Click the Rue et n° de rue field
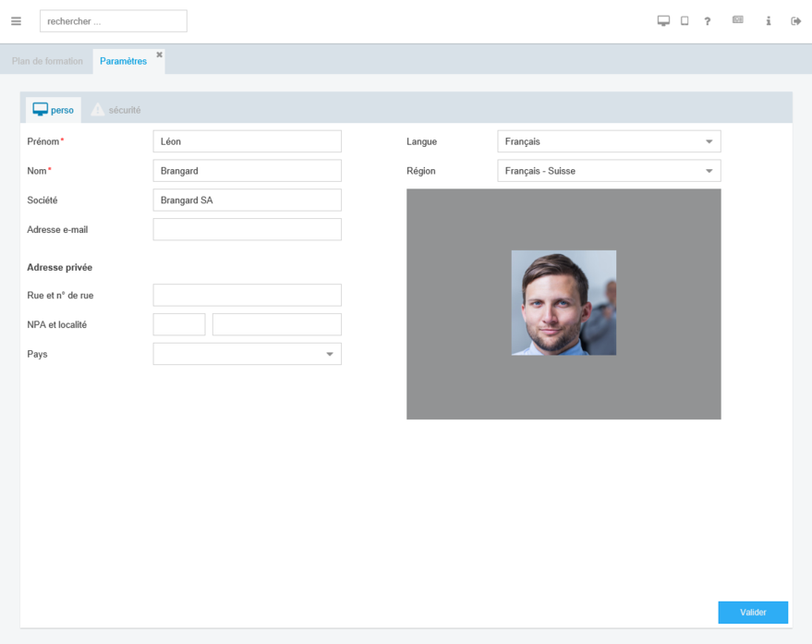 (x=247, y=295)
